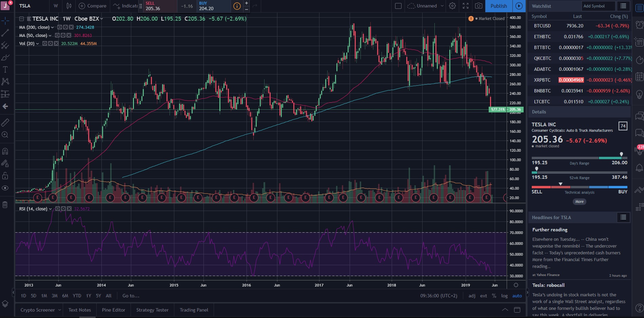The image size is (644, 318).
Task: Select the All time range
Action: [109, 296]
